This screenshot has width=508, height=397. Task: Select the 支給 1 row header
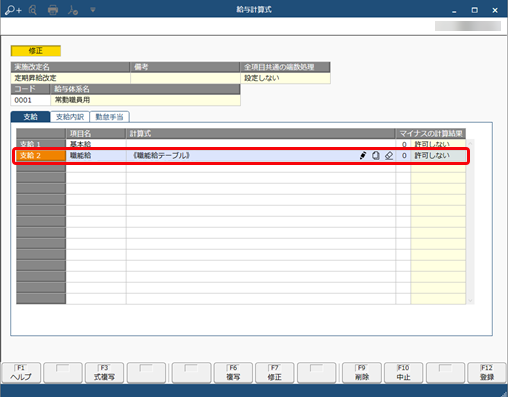point(41,144)
